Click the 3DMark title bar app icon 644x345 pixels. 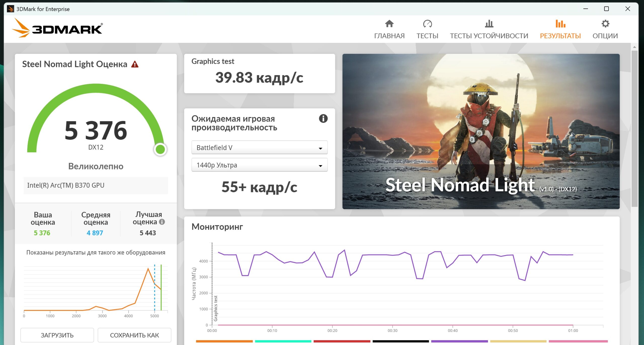[10, 9]
